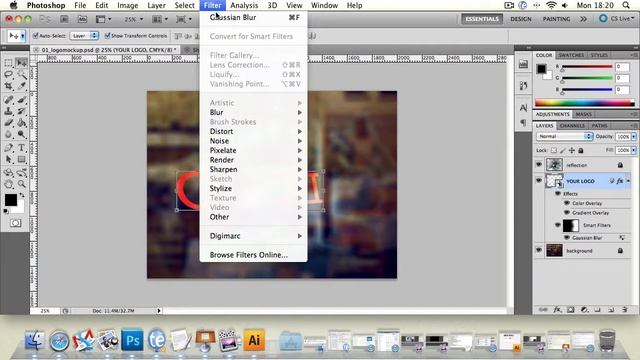Hide the reflection layer

[539, 165]
